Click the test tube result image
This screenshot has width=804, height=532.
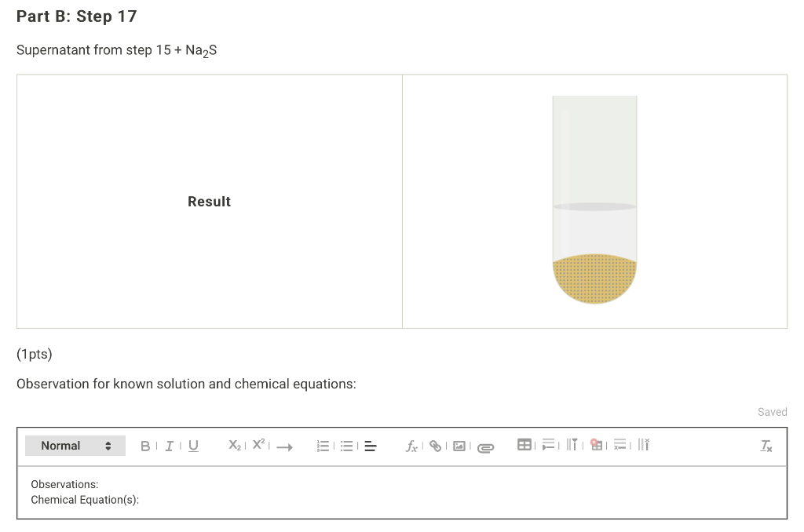tap(594, 200)
